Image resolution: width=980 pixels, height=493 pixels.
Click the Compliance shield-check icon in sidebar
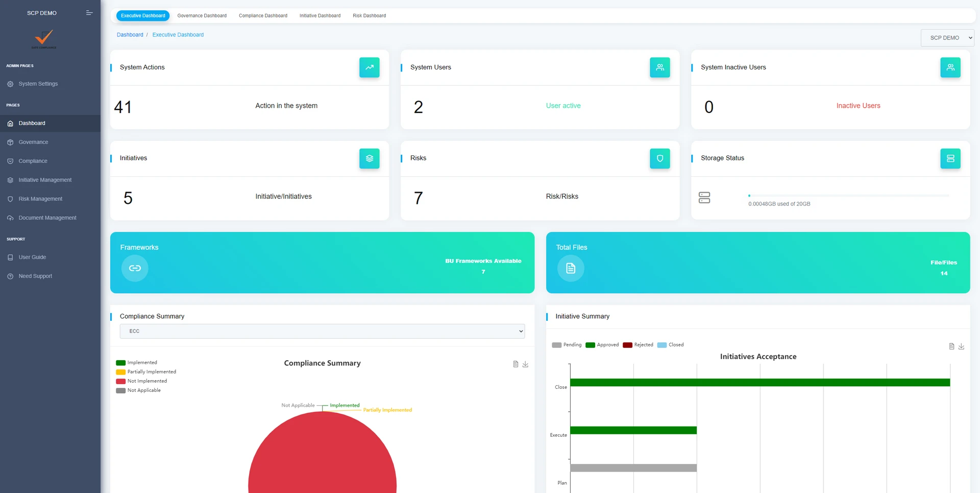click(x=10, y=161)
